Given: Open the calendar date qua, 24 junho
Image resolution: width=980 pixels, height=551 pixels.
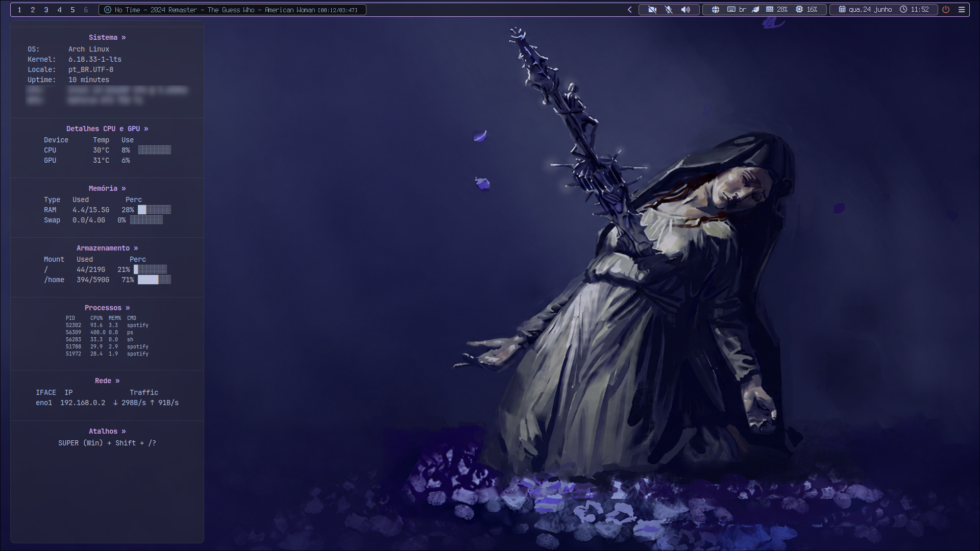Looking at the screenshot, I should coord(865,10).
